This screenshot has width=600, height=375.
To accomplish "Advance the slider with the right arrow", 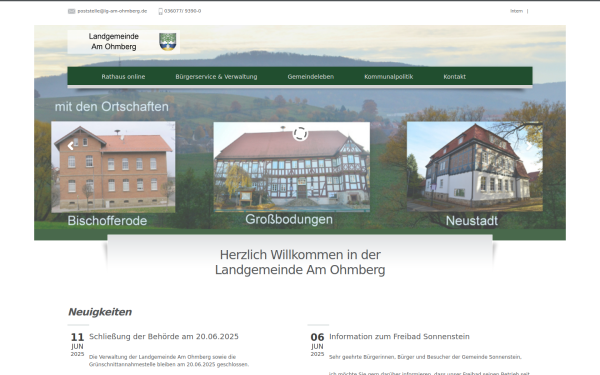I will 529,146.
